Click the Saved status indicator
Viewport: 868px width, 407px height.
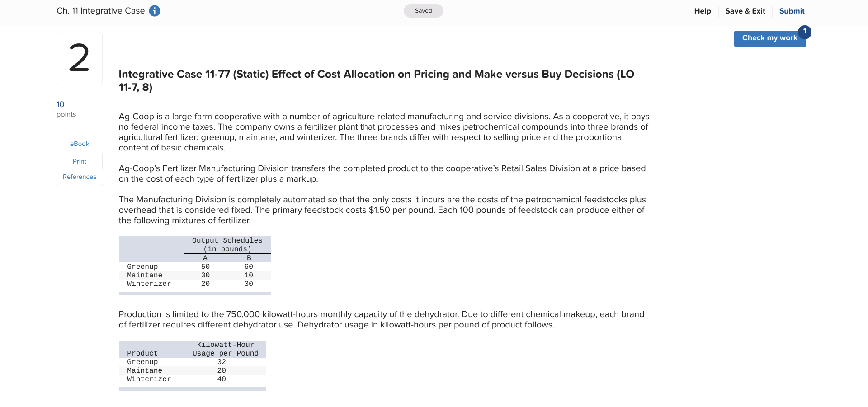pyautogui.click(x=423, y=10)
